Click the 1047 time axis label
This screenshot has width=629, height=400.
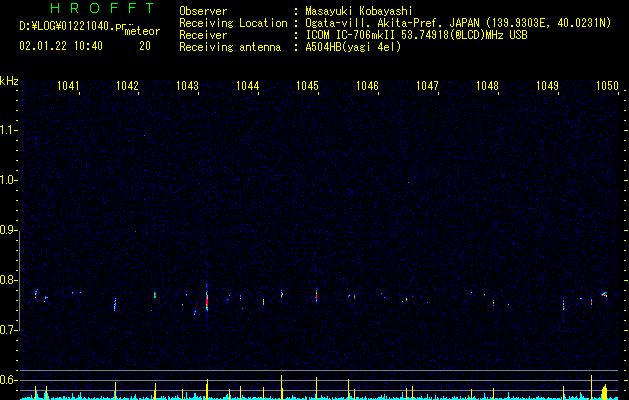[x=427, y=85]
